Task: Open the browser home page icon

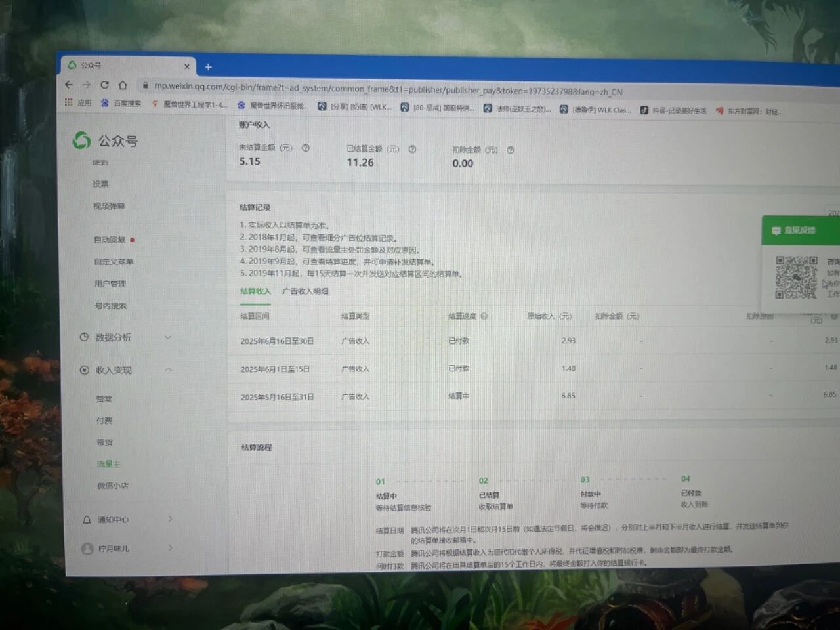Action: click(x=123, y=85)
